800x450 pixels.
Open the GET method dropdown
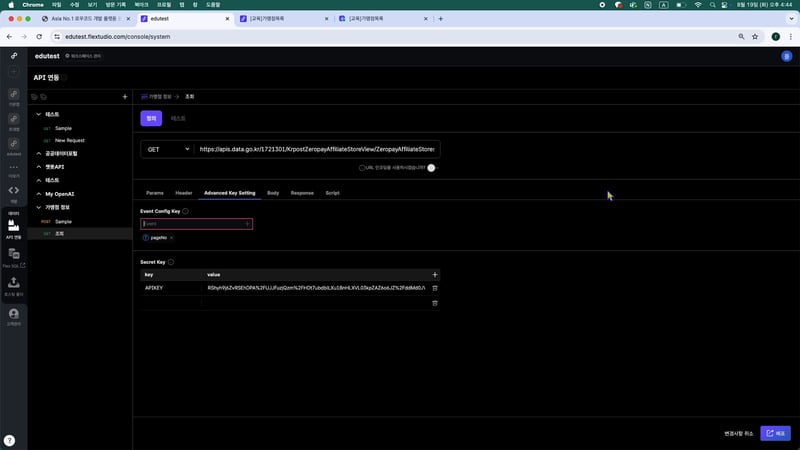point(167,149)
